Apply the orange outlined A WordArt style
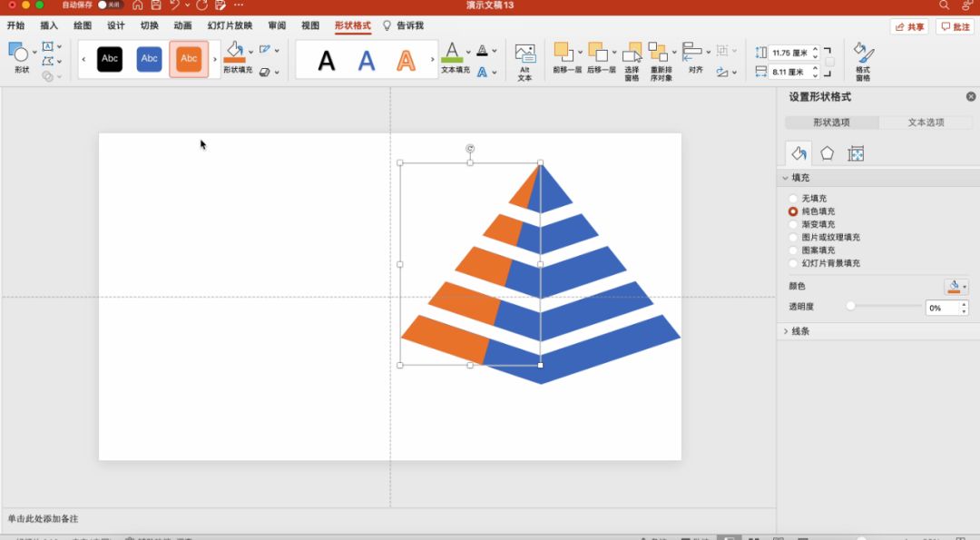Screen dimensions: 980x540 (407, 61)
